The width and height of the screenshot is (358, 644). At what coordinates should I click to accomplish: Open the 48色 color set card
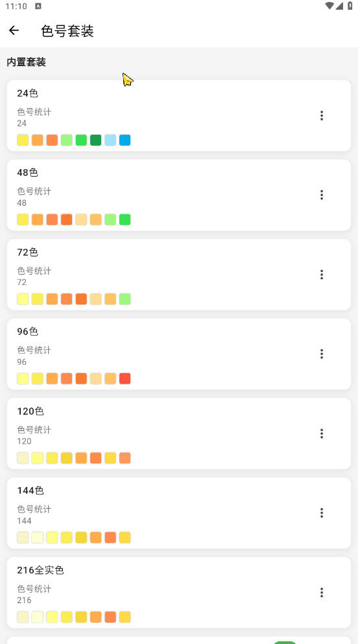point(179,195)
